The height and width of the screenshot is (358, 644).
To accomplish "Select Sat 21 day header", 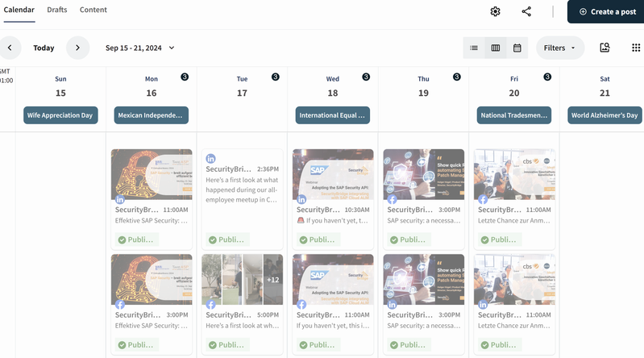I will [605, 86].
